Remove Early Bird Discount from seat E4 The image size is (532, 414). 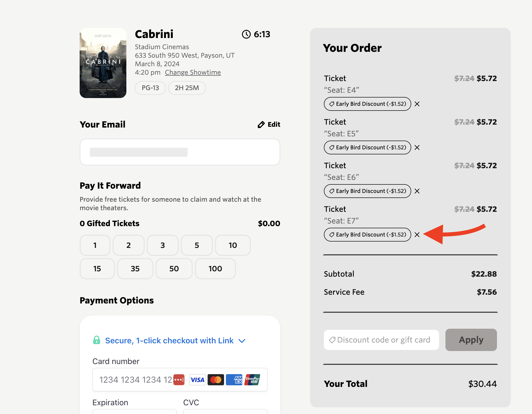(417, 104)
